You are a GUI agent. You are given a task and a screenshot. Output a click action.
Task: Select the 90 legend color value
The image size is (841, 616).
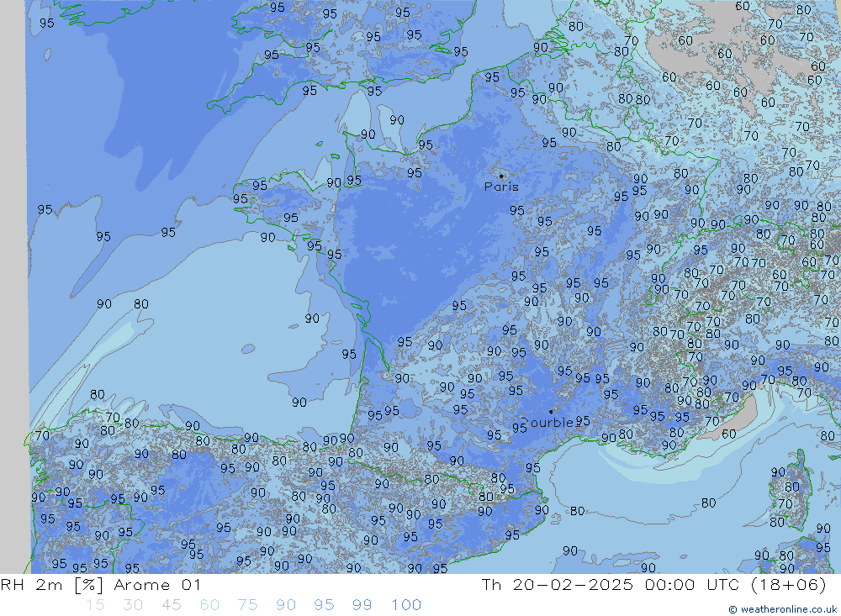click(286, 605)
